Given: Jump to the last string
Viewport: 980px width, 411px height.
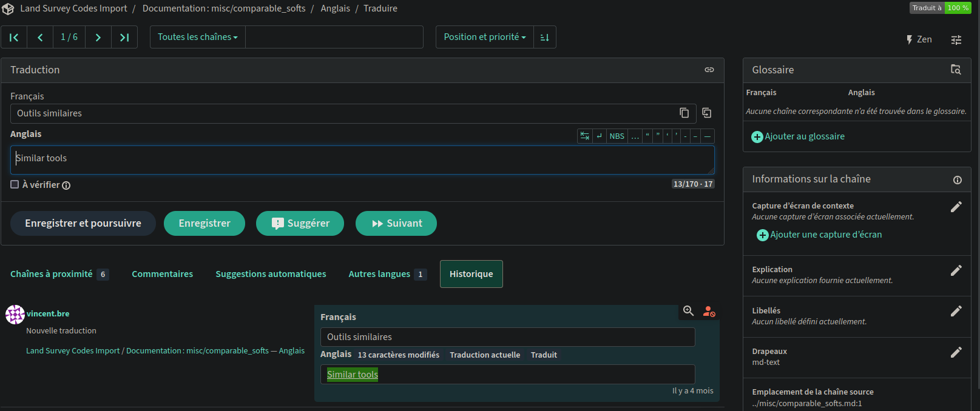Looking at the screenshot, I should pos(124,37).
